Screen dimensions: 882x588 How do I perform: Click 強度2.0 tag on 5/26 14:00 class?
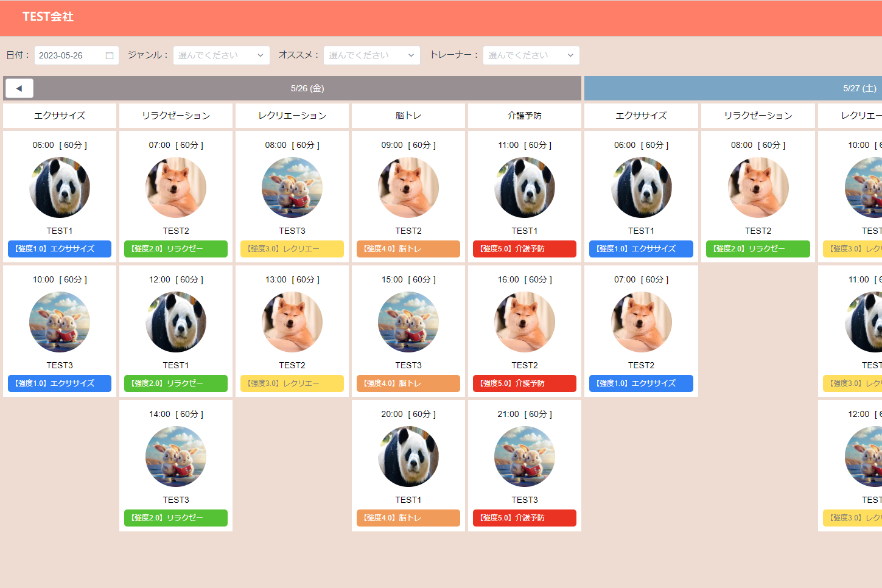pyautogui.click(x=176, y=518)
